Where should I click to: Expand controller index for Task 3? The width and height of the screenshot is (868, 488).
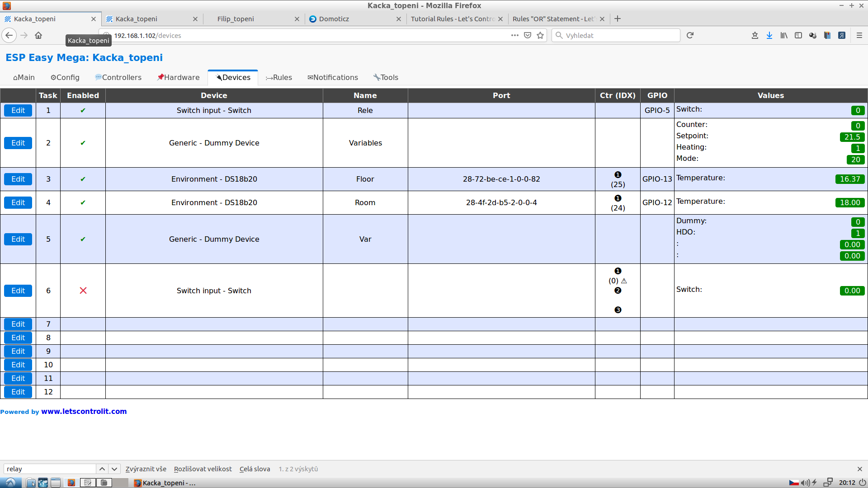[x=618, y=174]
